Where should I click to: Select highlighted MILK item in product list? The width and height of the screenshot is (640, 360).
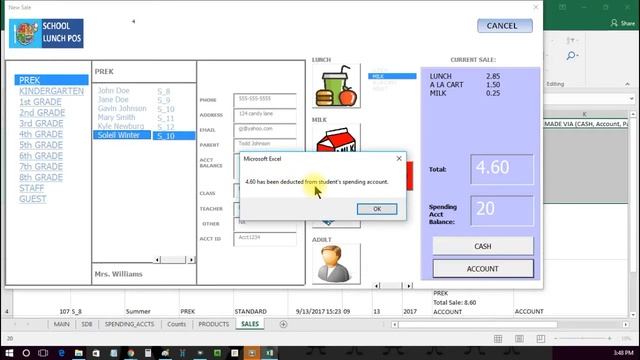pyautogui.click(x=392, y=76)
